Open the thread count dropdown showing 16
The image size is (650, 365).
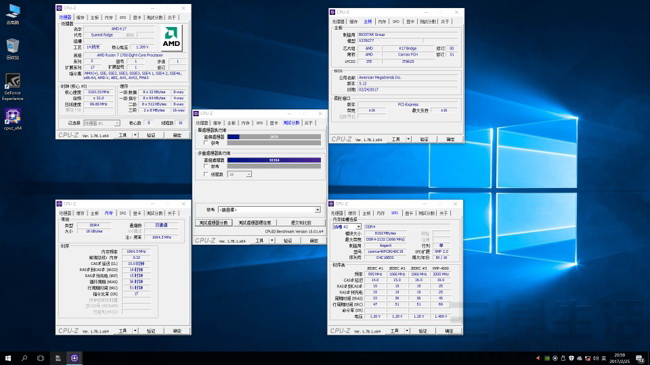239,175
